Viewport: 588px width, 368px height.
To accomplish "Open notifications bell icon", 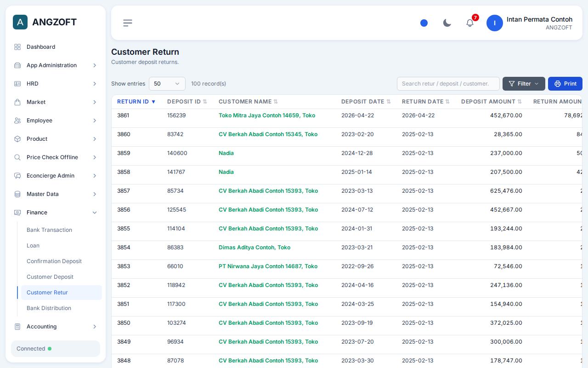I will pyautogui.click(x=470, y=23).
